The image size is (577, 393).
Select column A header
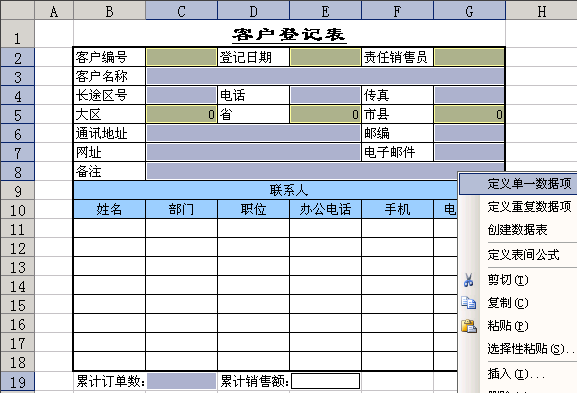(x=54, y=11)
